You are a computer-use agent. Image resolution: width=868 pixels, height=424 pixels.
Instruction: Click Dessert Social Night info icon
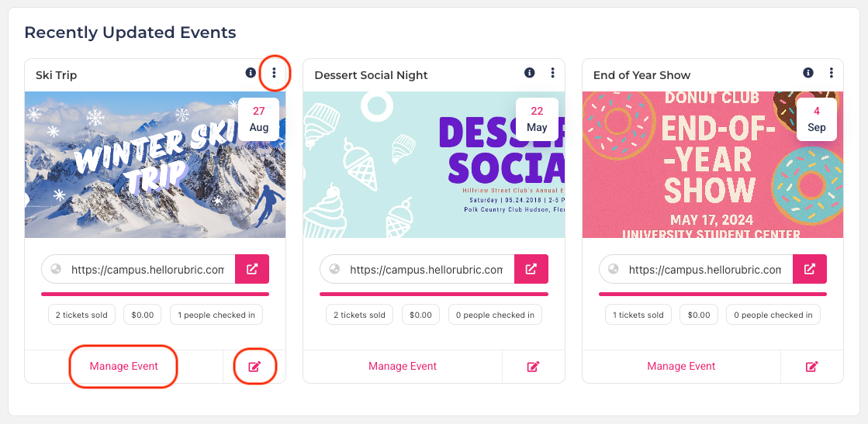pyautogui.click(x=530, y=73)
